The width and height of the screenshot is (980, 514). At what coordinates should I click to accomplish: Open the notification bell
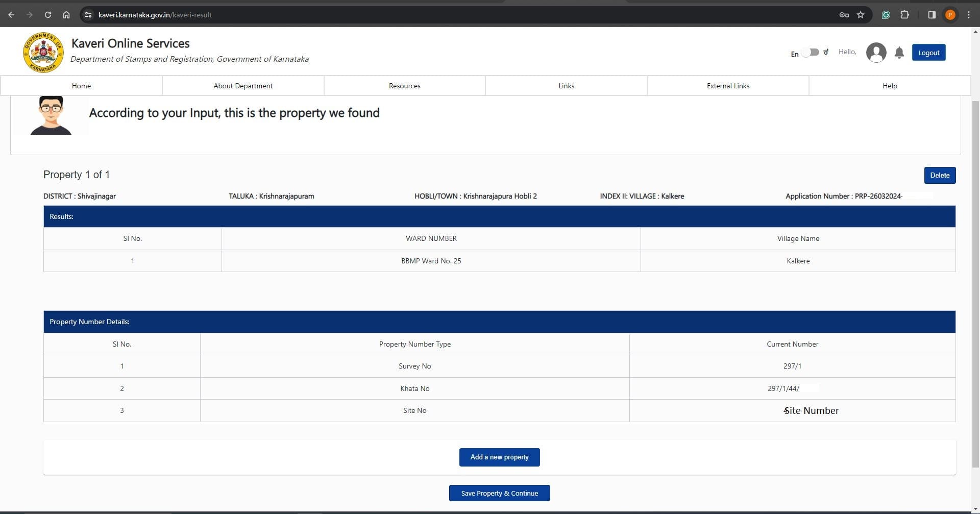coord(899,53)
